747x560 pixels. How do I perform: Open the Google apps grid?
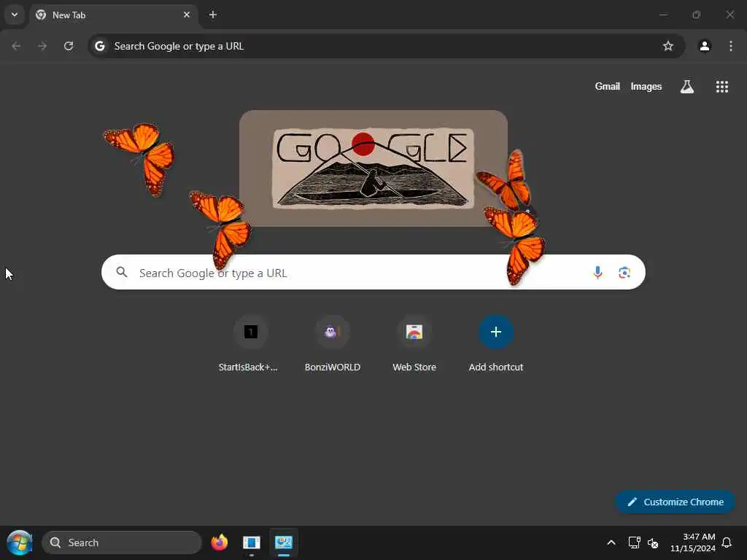pyautogui.click(x=721, y=87)
